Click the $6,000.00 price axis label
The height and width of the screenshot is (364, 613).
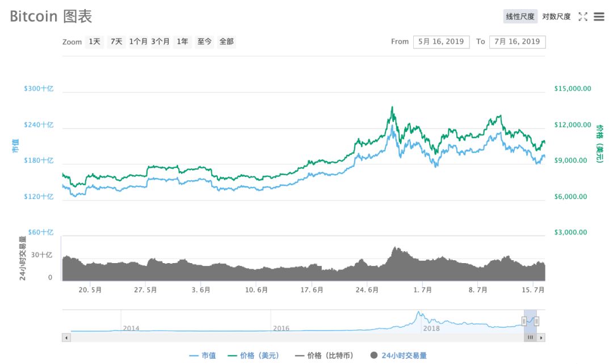click(x=571, y=197)
